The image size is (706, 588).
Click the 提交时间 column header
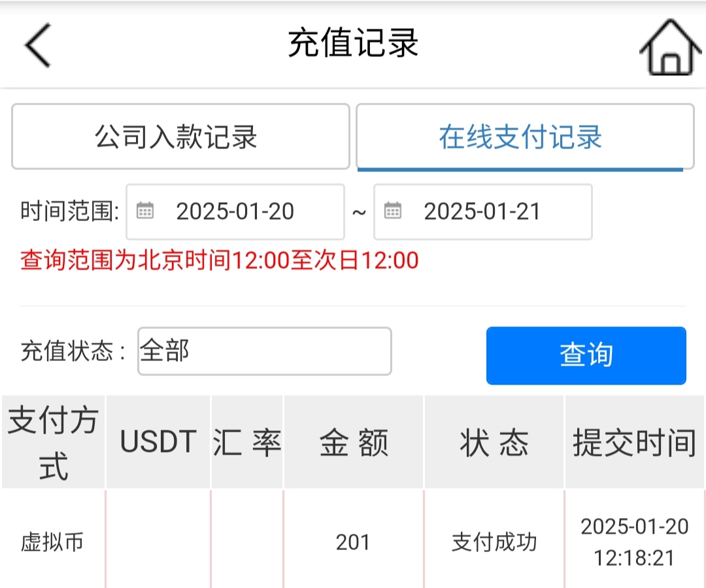634,442
